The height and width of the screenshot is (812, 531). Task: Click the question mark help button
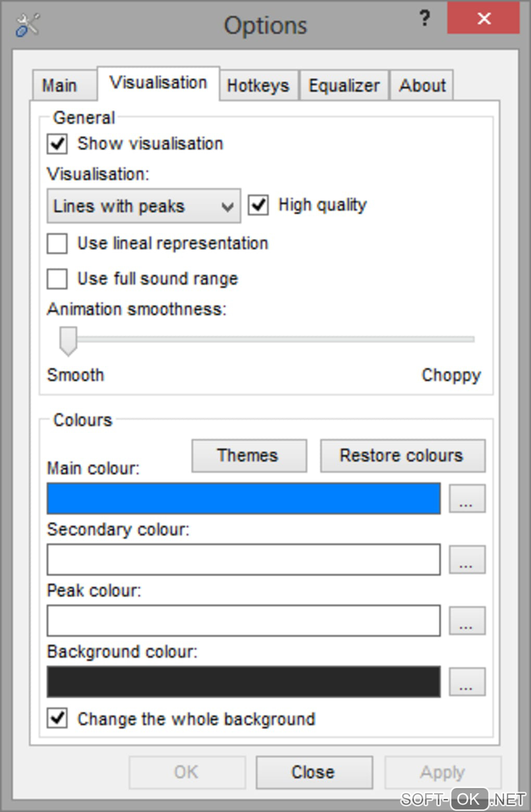pyautogui.click(x=424, y=19)
